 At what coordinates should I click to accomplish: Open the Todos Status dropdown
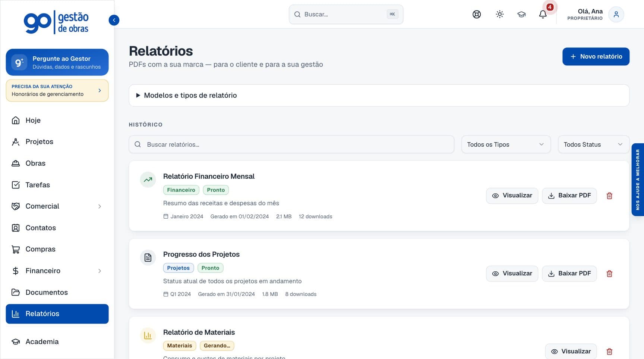[x=593, y=144]
